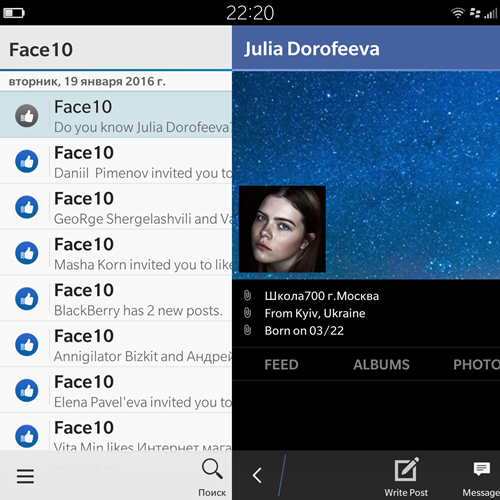Tap the Julia Dorofeeva title header
This screenshot has height=500, width=500.
coord(312,49)
